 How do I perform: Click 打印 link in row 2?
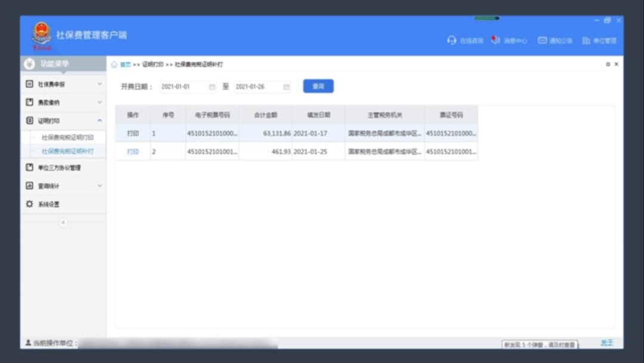point(132,152)
